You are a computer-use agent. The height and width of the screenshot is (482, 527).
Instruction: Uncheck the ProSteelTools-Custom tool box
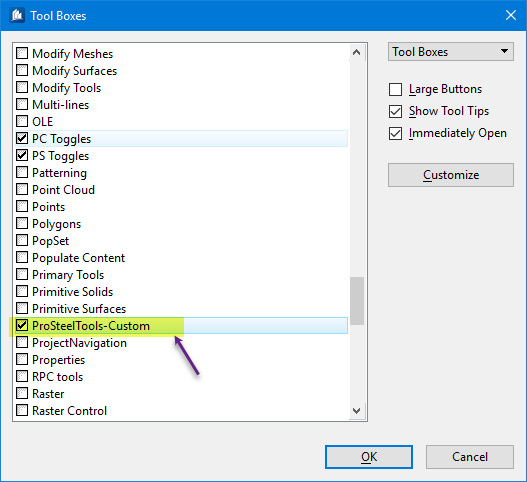pyautogui.click(x=22, y=325)
